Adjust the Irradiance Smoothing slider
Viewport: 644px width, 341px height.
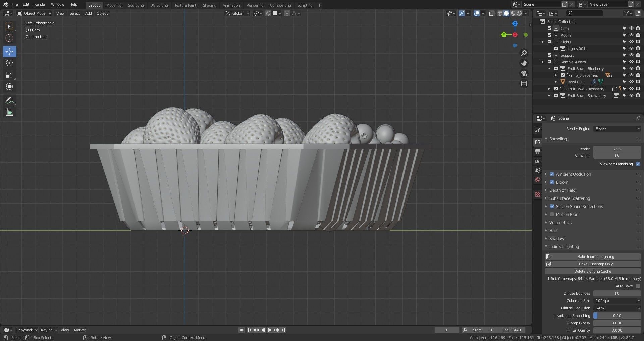click(x=617, y=316)
